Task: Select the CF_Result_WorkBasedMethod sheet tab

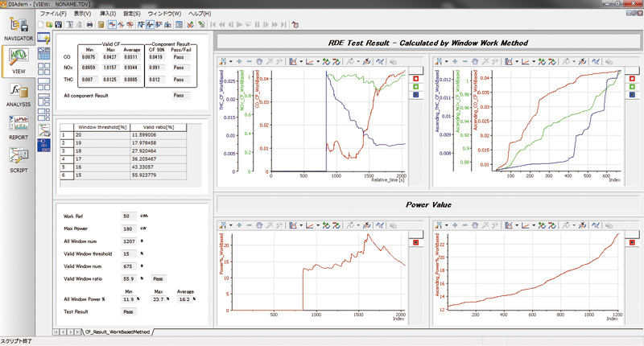Action: tap(118, 332)
